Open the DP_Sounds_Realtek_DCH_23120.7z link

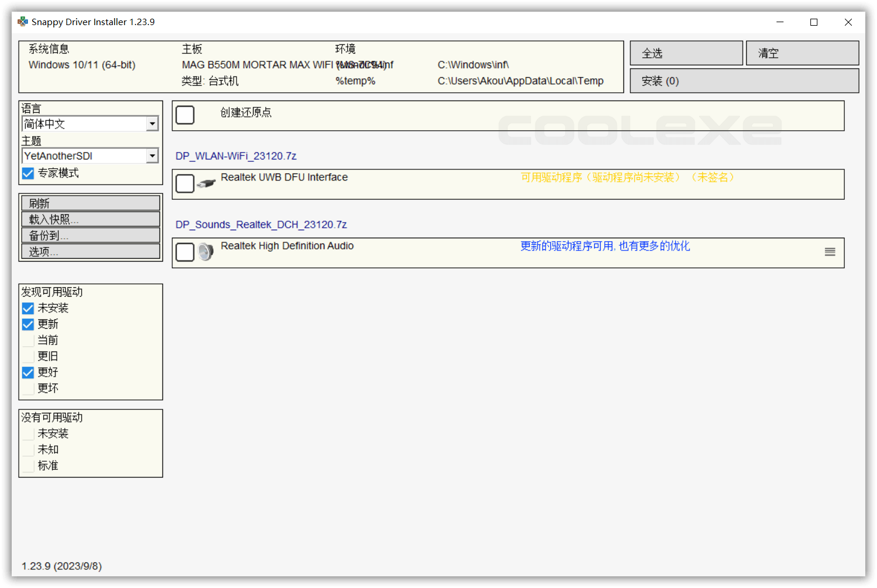[261, 224]
